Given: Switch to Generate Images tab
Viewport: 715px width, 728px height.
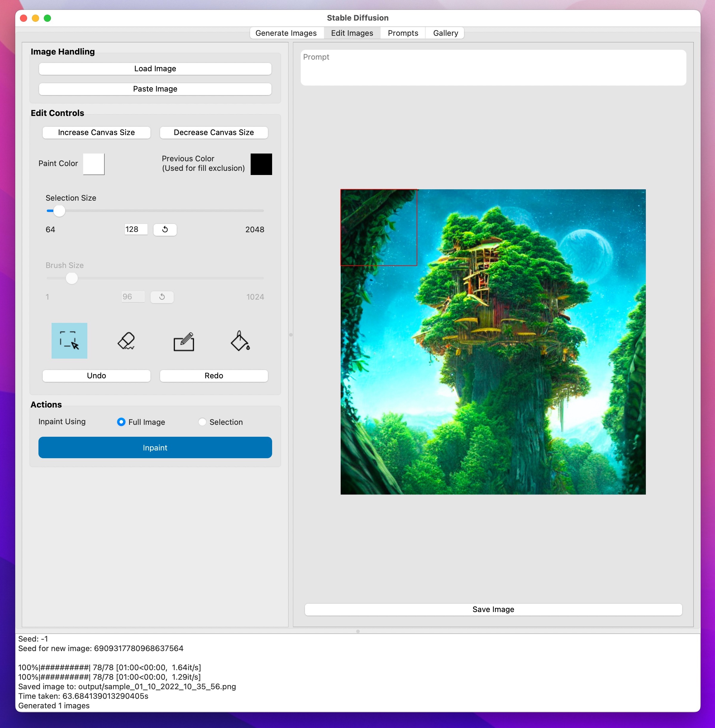Looking at the screenshot, I should point(286,33).
